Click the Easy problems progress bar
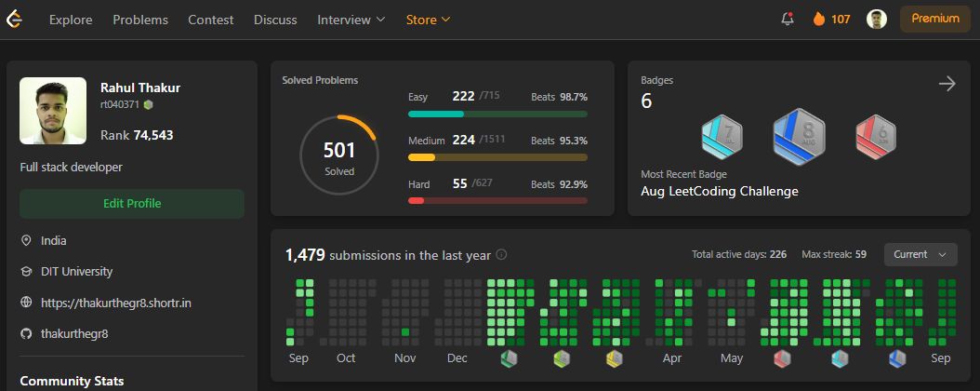 [x=497, y=114]
